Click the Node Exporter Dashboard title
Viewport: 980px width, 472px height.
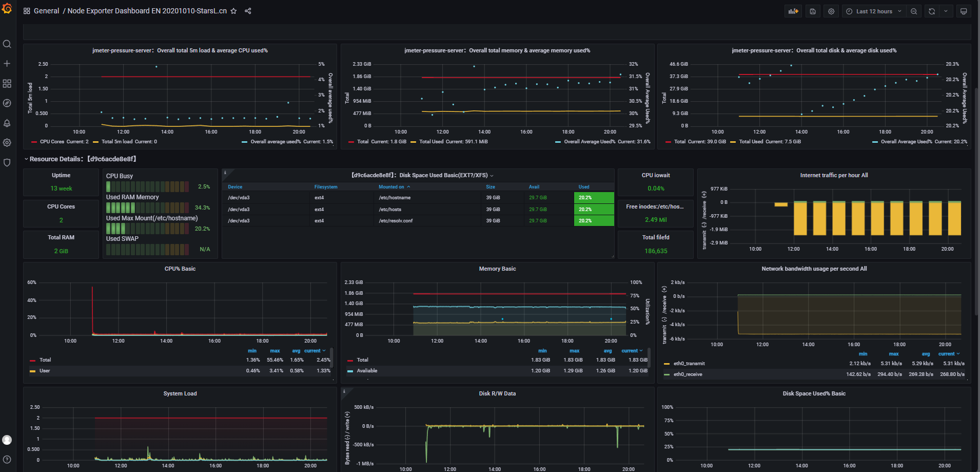147,11
